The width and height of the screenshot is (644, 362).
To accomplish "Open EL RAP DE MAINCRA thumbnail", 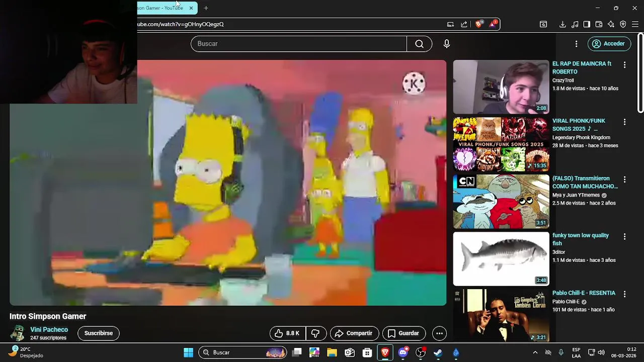I will pyautogui.click(x=501, y=87).
